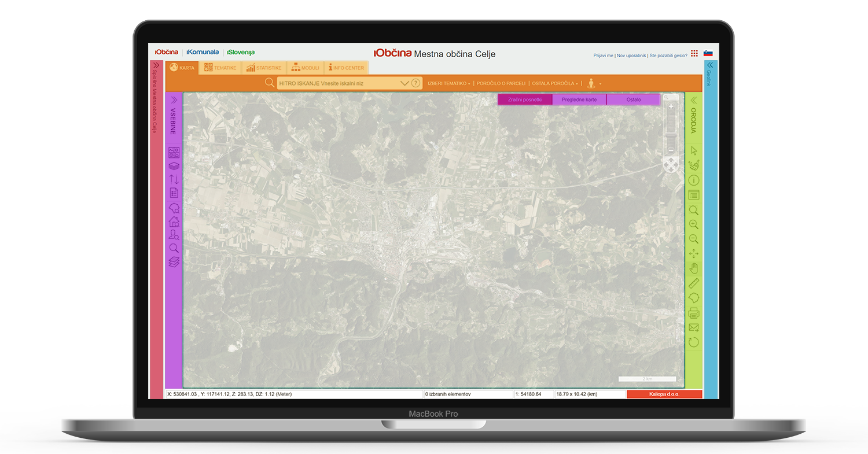Screen dimensions: 868x454
Task: Select the ruler measure tool
Action: (693, 283)
